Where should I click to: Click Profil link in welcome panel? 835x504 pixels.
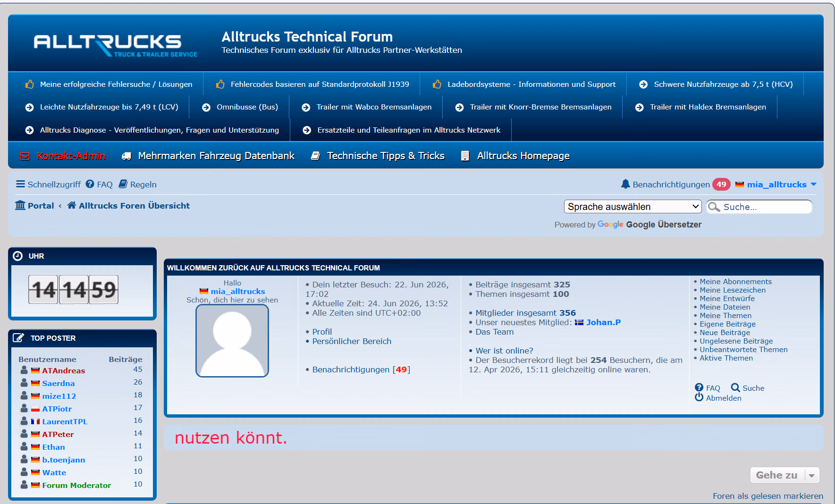[322, 332]
